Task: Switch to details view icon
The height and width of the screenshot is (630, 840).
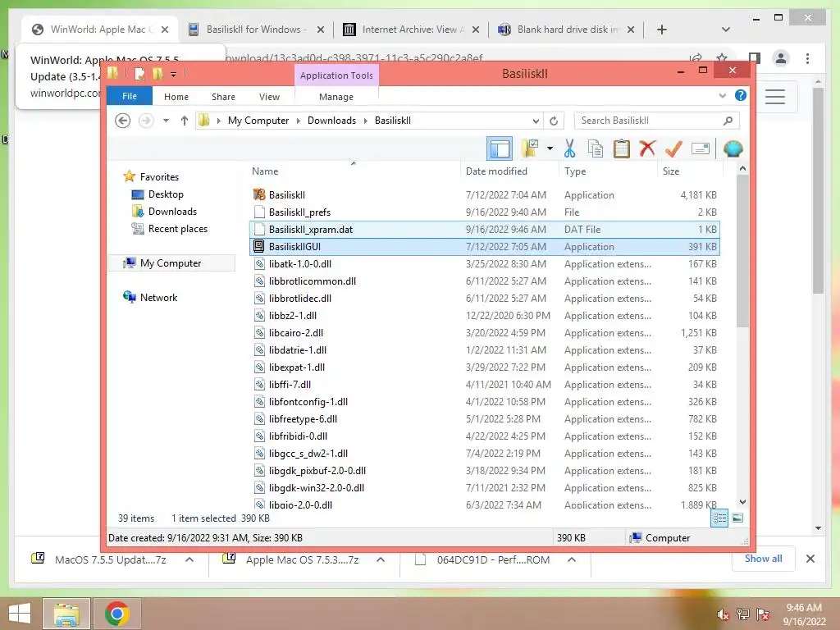Action: coord(719,518)
